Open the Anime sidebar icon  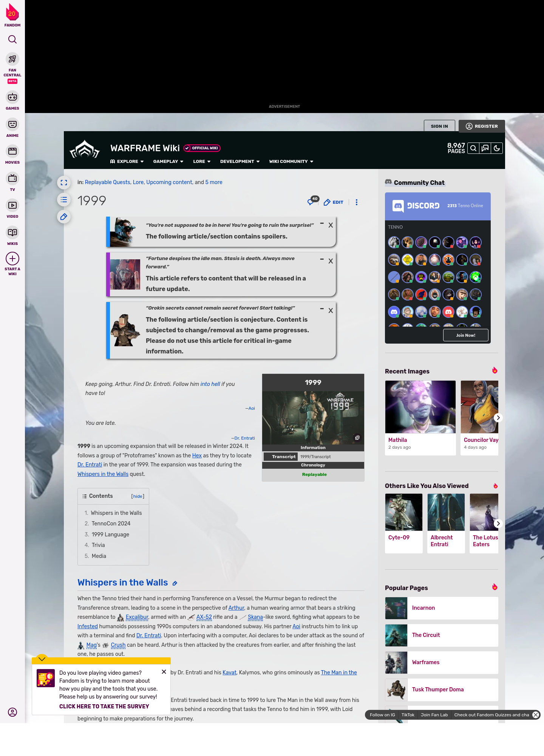click(12, 124)
